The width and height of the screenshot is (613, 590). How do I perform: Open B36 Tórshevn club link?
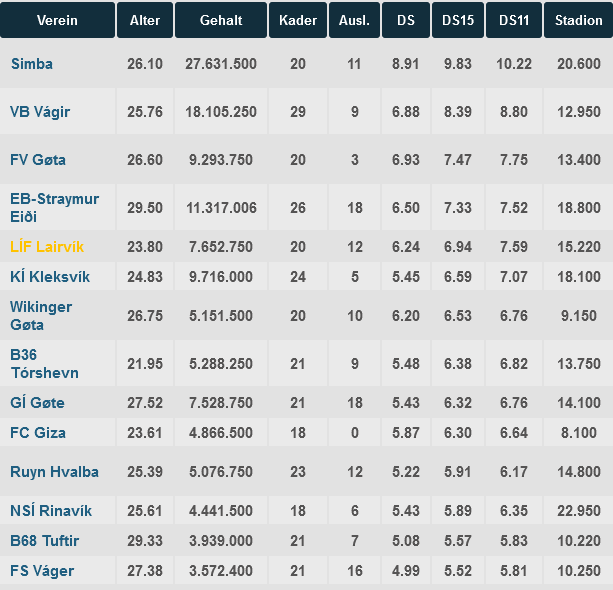coord(45,364)
